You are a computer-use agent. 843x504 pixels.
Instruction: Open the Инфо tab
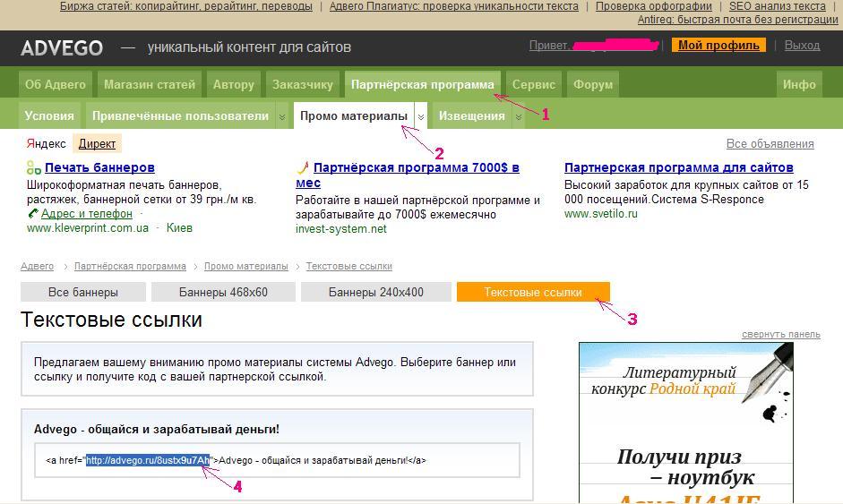point(799,84)
